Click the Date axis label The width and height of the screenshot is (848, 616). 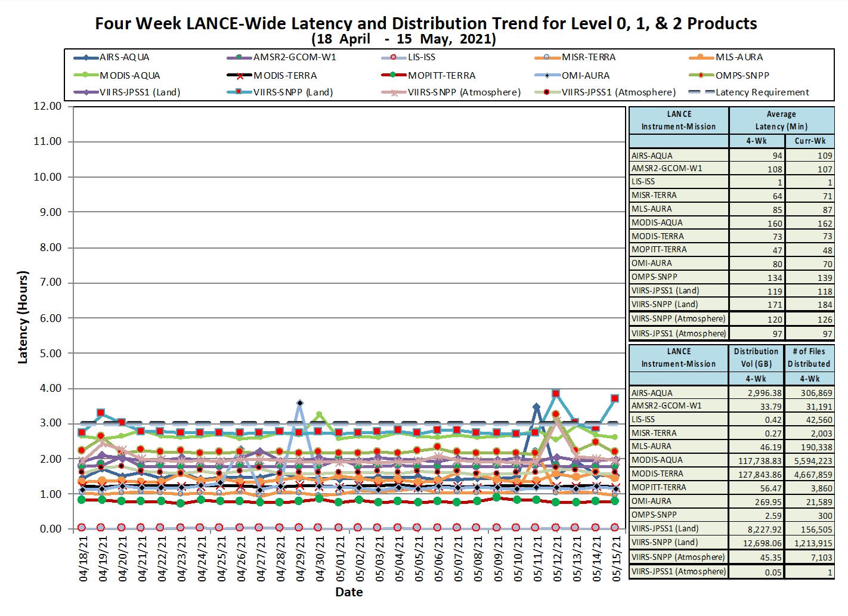coord(349,592)
